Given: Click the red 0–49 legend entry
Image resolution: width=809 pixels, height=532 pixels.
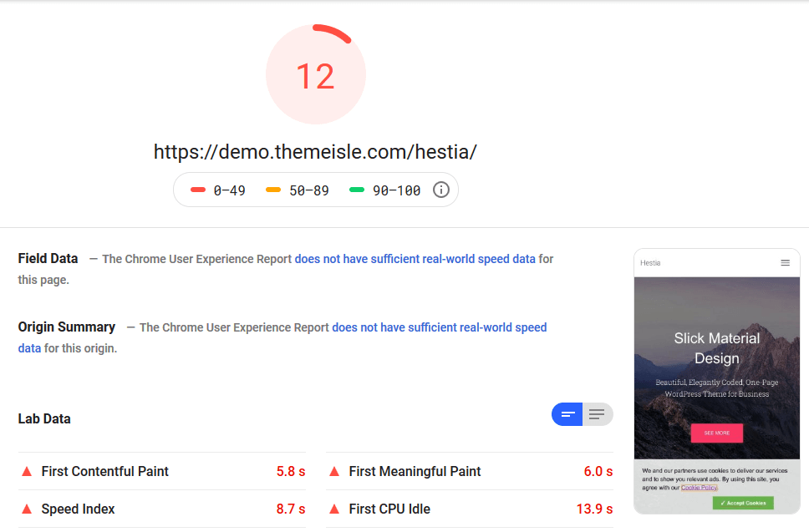Looking at the screenshot, I should point(218,190).
